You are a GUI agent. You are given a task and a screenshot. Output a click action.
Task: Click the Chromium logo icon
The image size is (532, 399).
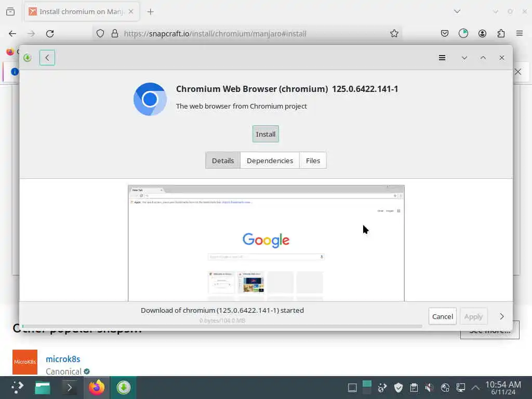point(150,99)
